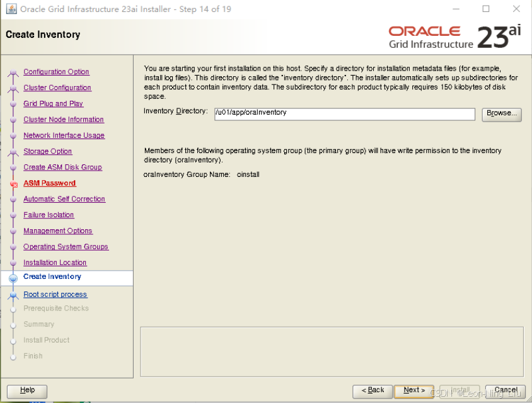Click the installer Java icon in title bar

tap(11, 9)
